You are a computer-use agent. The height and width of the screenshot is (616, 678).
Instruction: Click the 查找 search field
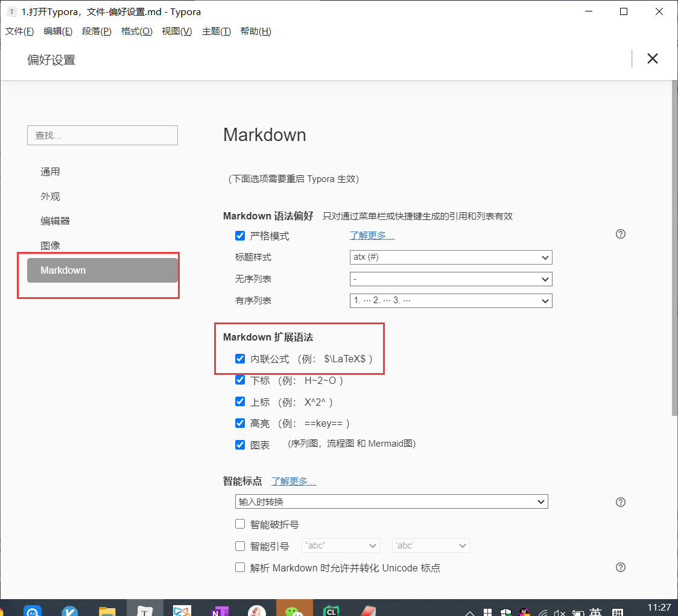(x=103, y=135)
